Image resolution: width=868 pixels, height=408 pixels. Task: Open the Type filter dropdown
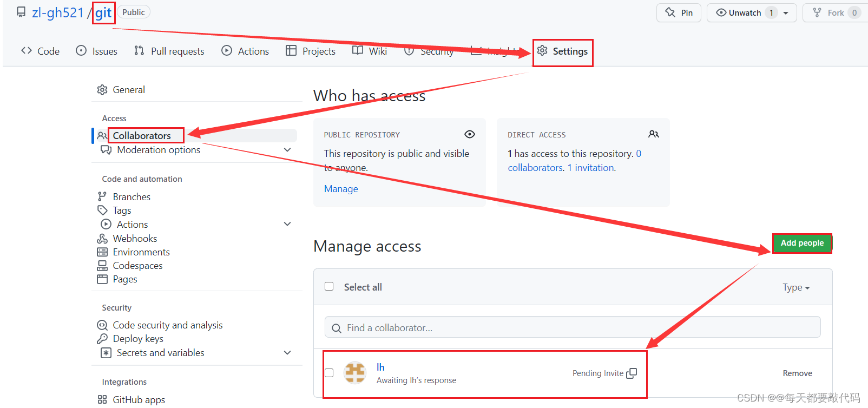coord(796,287)
